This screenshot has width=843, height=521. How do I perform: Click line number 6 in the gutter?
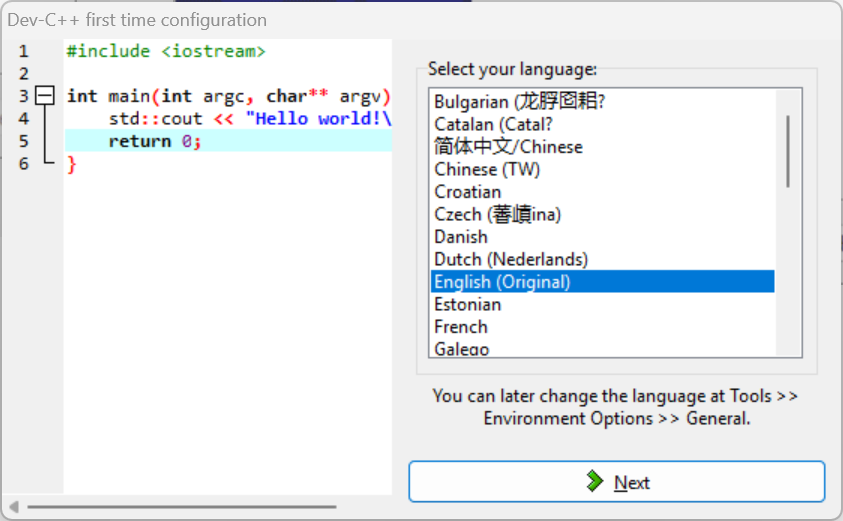click(x=24, y=164)
